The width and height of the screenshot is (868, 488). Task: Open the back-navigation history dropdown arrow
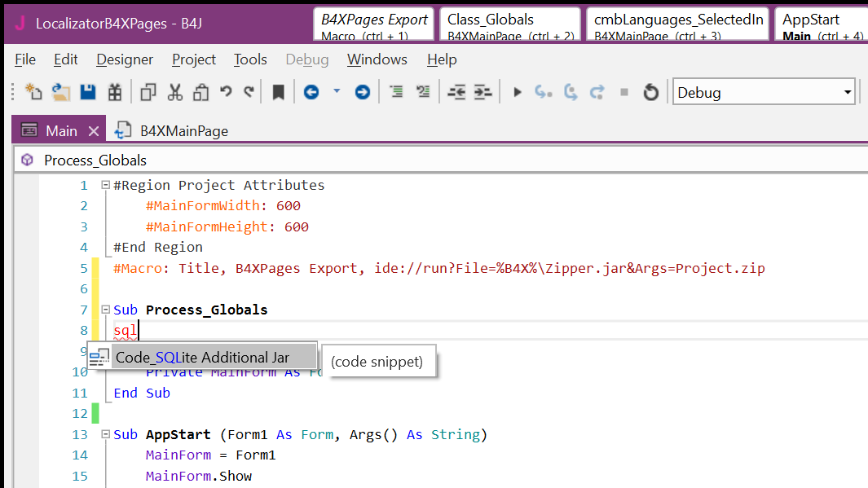[x=336, y=92]
